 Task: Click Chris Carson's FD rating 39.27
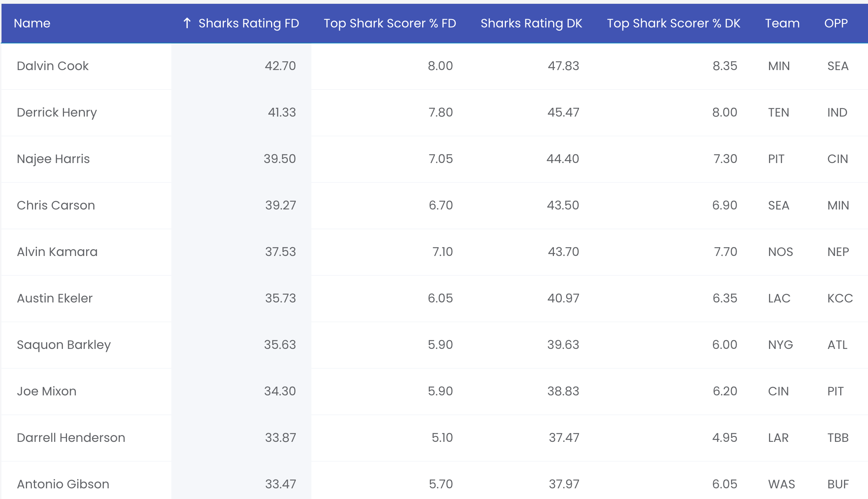pyautogui.click(x=281, y=205)
